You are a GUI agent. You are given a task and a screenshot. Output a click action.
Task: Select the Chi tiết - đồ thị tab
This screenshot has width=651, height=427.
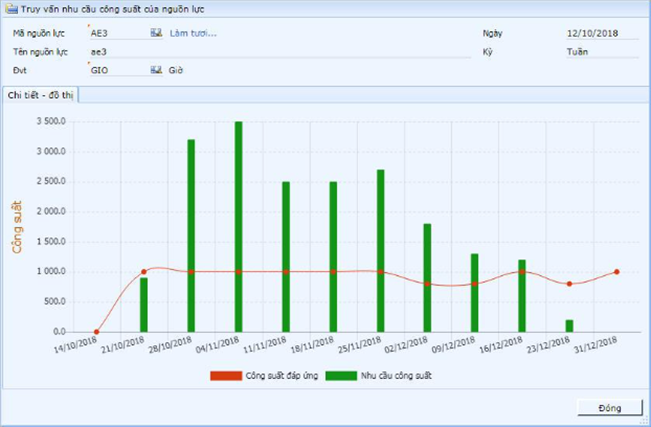coord(40,95)
